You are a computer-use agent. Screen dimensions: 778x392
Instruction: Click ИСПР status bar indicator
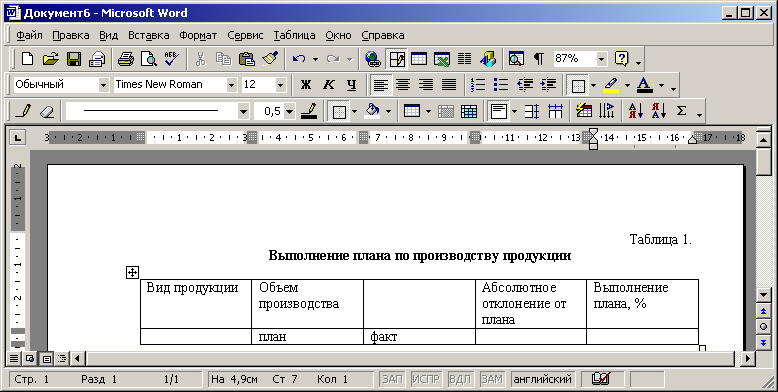[x=426, y=380]
